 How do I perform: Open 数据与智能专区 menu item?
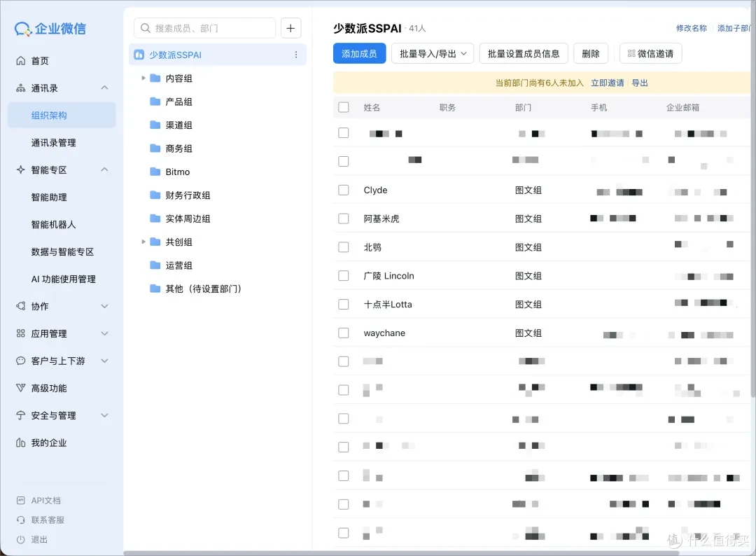pos(62,251)
